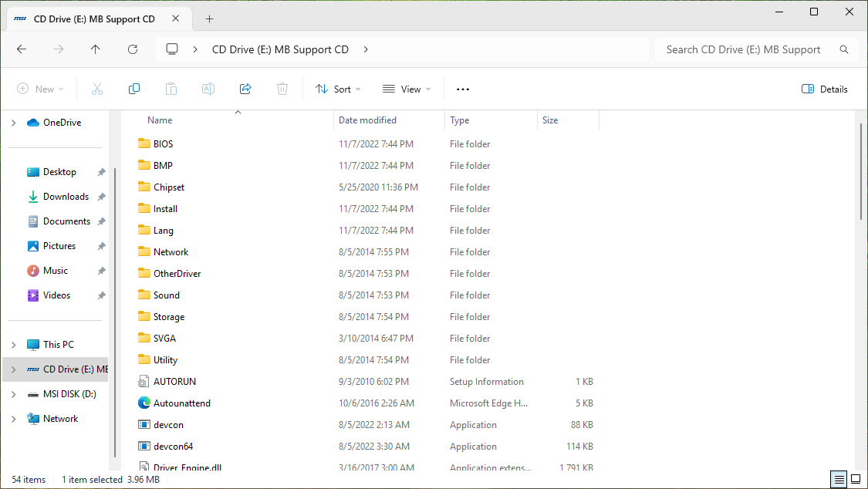This screenshot has height=489, width=868.
Task: Expand the OneDrive tree node
Action: tap(13, 123)
